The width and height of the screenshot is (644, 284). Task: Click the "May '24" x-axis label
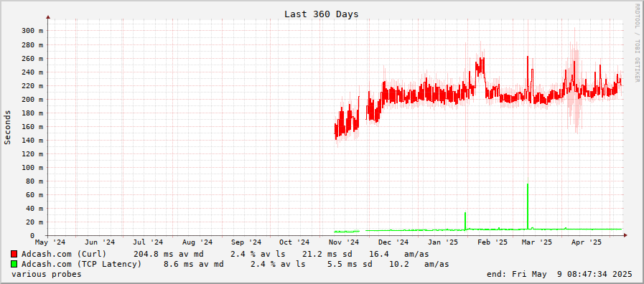pos(50,242)
